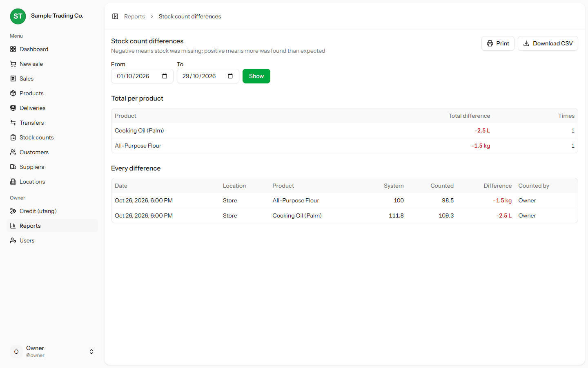Click the ST company logo avatar
Screen dimensions: 588x368
pos(18,16)
